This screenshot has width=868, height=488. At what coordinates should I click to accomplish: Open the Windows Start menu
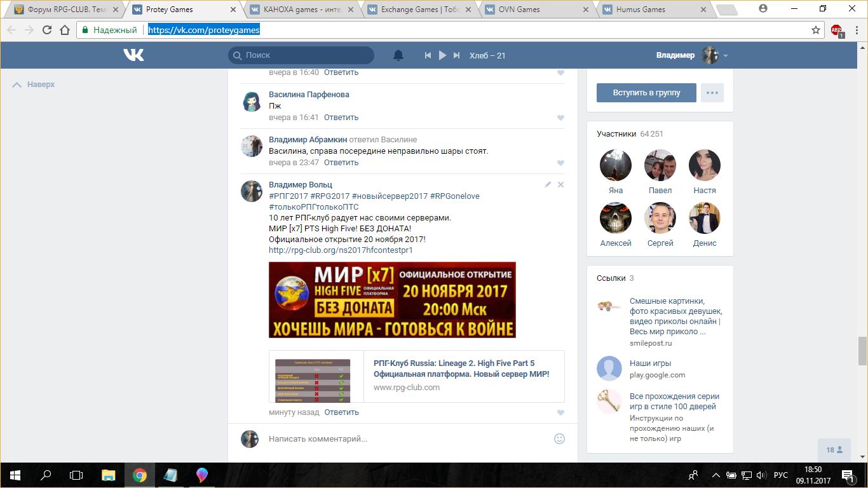15,475
